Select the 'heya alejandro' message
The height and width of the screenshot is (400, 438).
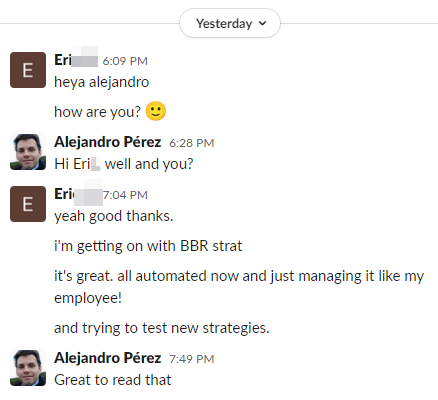pyautogui.click(x=102, y=82)
